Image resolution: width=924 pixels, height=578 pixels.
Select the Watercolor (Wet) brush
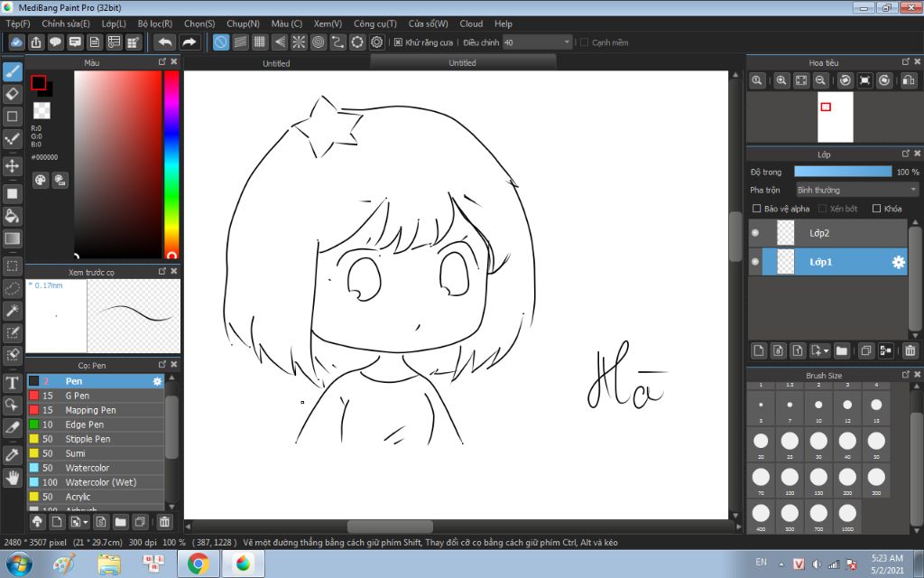(x=96, y=482)
